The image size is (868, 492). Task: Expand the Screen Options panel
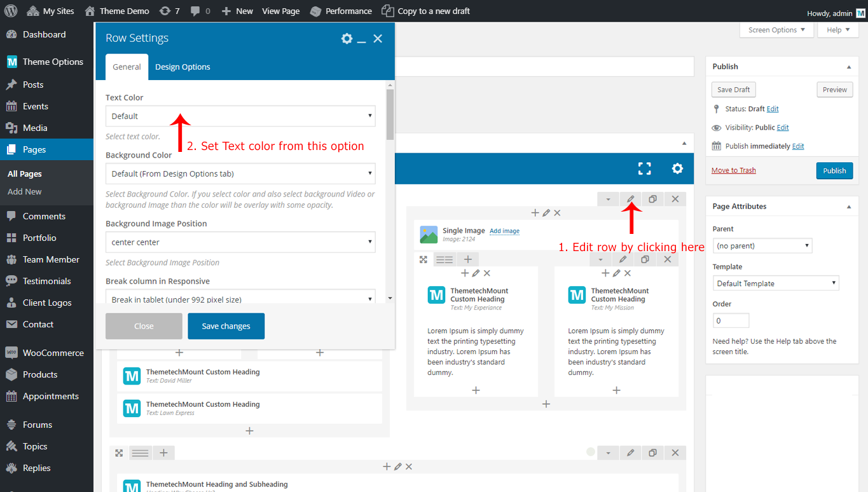pos(776,30)
